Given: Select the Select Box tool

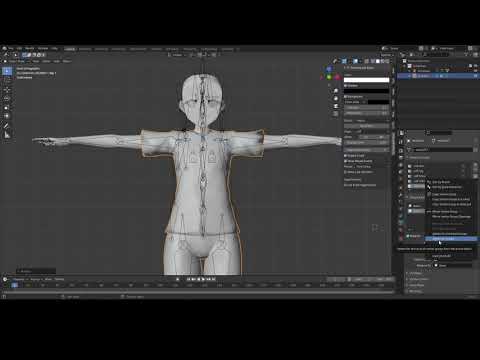Looking at the screenshot, I should 7,71.
